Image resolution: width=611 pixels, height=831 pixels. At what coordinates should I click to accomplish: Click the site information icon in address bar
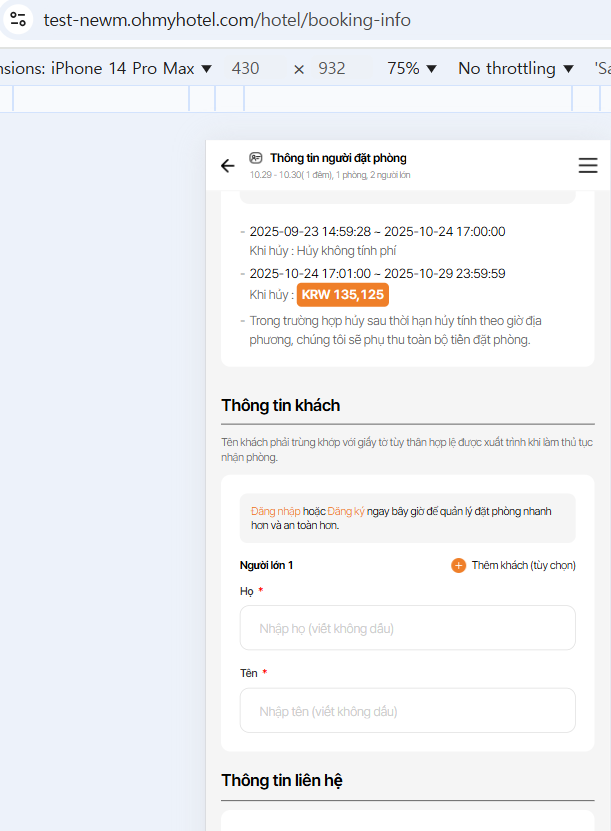click(18, 20)
